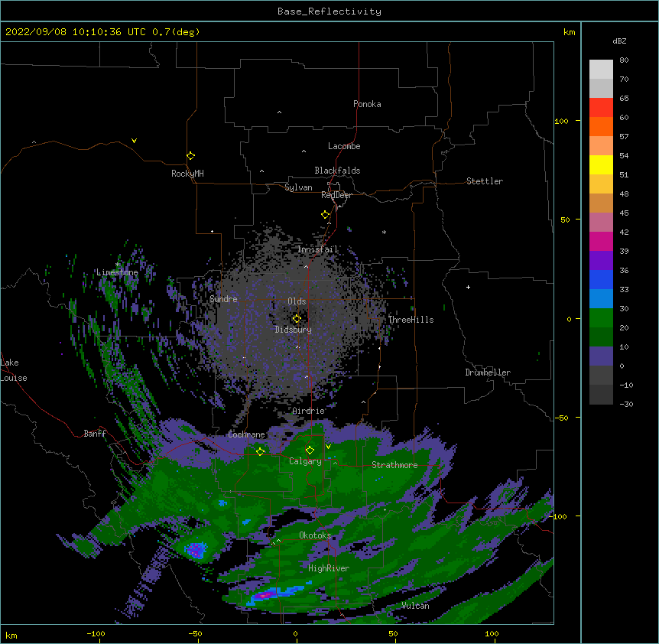Click the HighRiver label
659x644 pixels.
(328, 568)
